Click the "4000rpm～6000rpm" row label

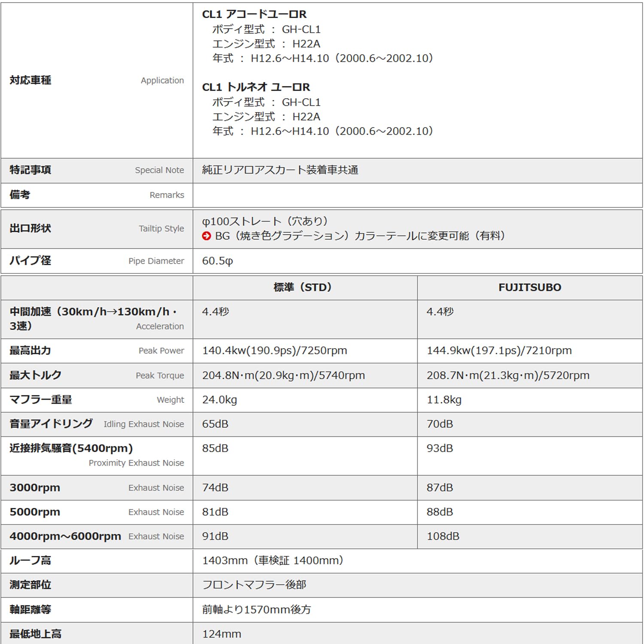coord(65,536)
